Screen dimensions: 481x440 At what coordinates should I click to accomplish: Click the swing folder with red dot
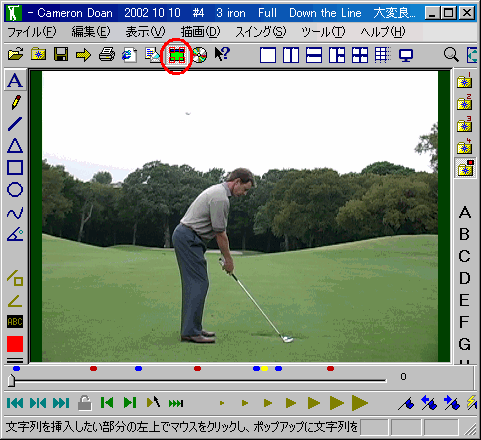tap(465, 168)
